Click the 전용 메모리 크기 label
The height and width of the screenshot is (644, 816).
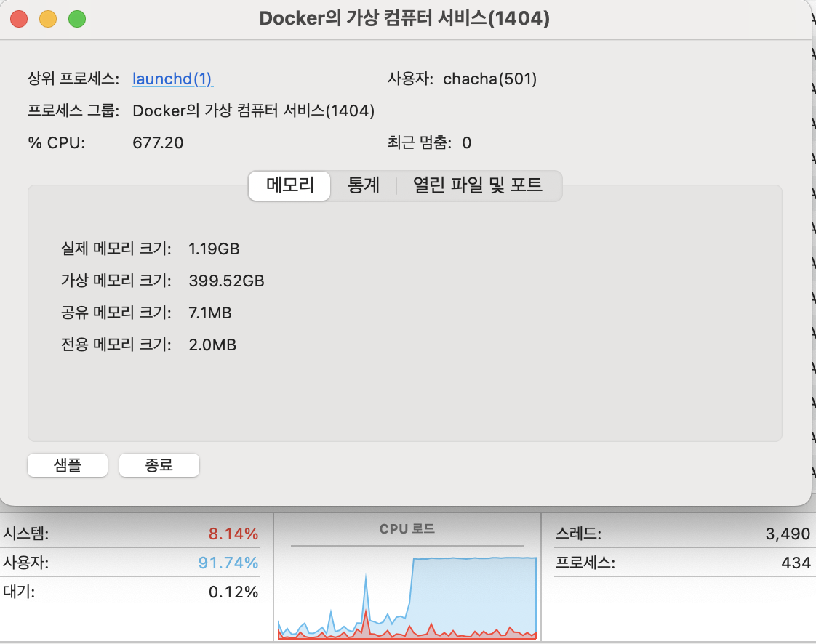[116, 345]
